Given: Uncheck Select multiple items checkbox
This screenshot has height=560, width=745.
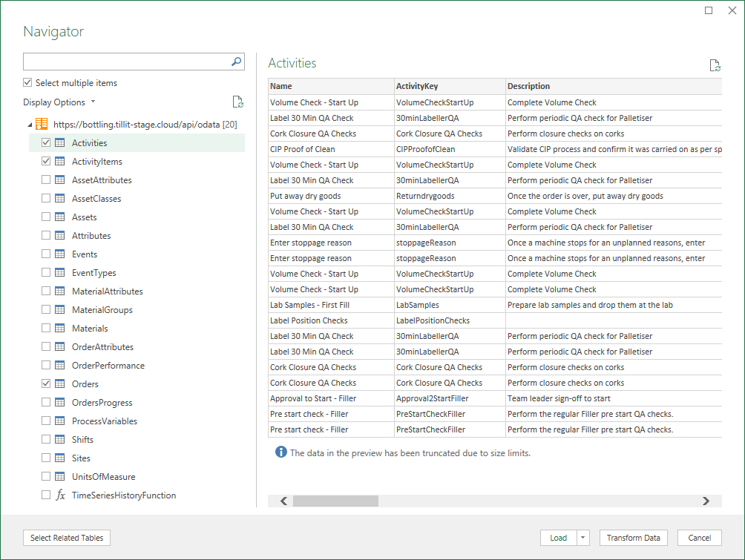Looking at the screenshot, I should click(x=28, y=83).
